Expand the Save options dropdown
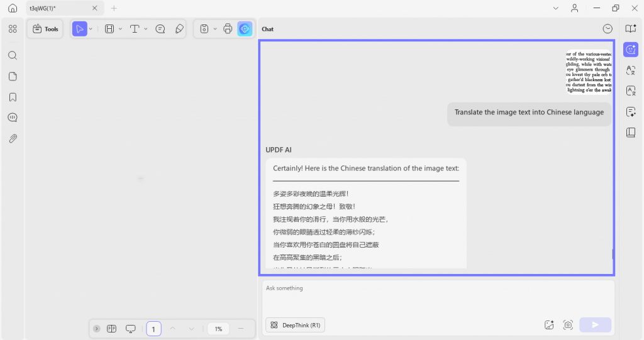This screenshot has width=644, height=340. click(215, 29)
